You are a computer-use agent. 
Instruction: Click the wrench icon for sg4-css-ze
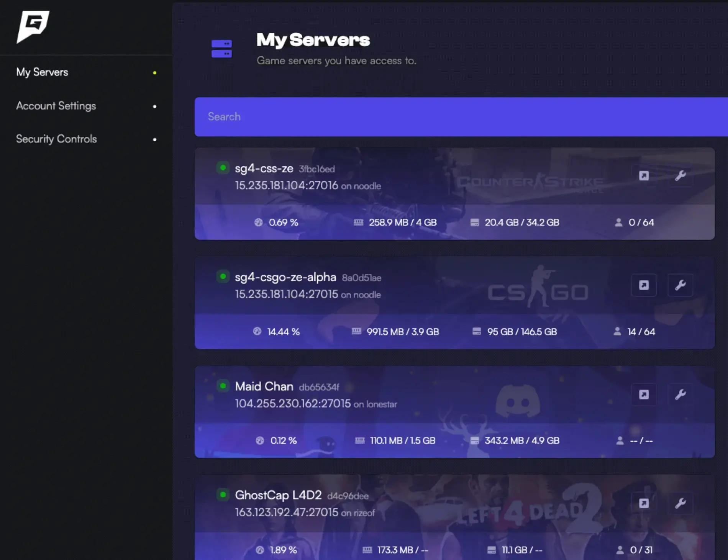pos(680,176)
